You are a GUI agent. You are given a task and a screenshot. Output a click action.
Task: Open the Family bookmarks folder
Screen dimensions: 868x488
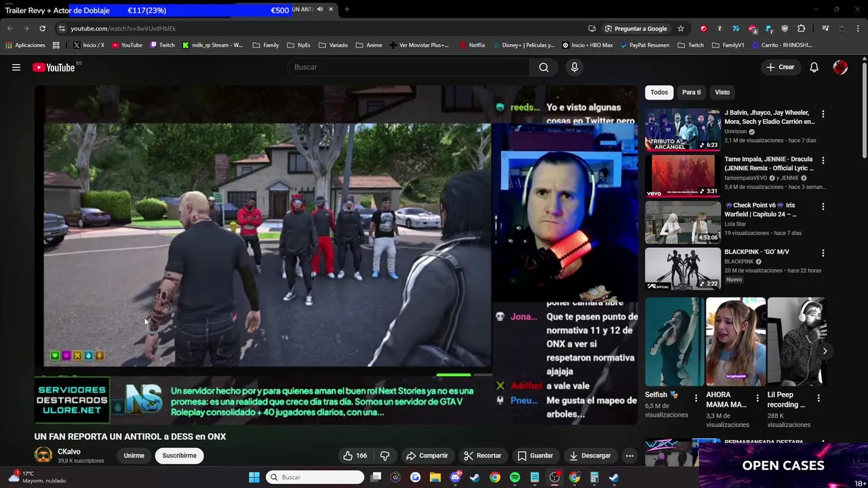click(266, 45)
